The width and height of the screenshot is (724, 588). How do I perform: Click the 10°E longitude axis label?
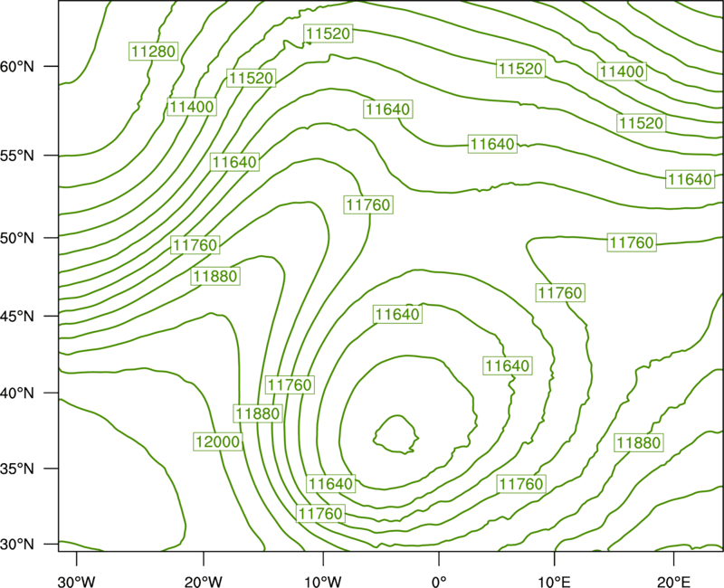coord(554,582)
